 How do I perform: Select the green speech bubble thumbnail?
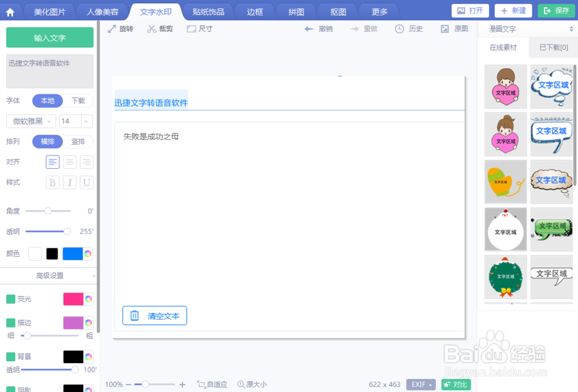[551, 229]
